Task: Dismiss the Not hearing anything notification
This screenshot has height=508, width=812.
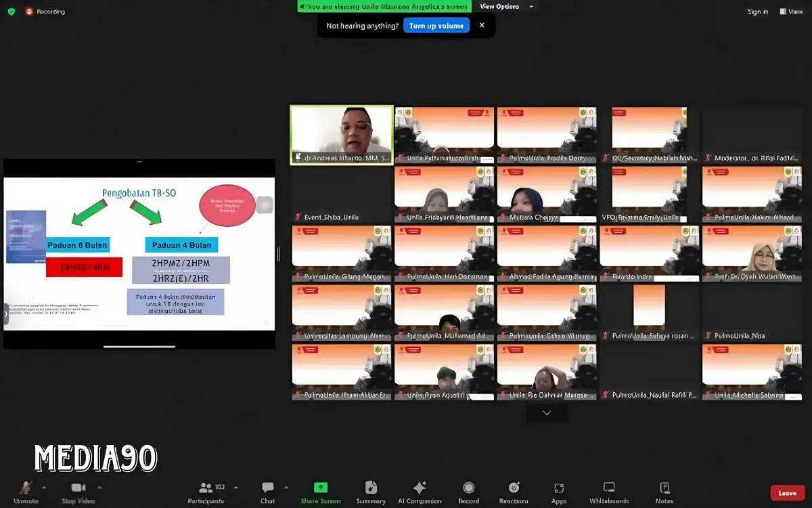Action: coord(482,25)
